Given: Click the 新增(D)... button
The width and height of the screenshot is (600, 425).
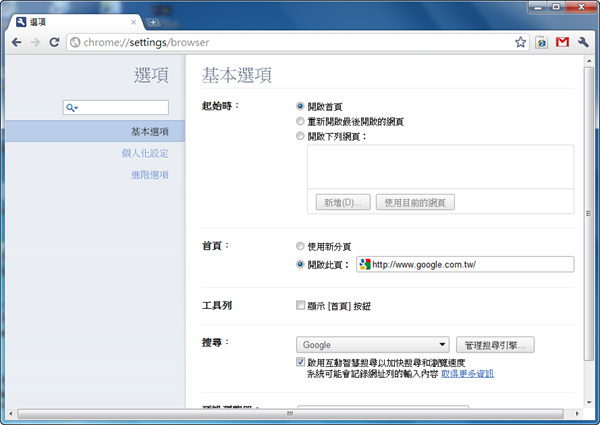Looking at the screenshot, I should coord(343,202).
